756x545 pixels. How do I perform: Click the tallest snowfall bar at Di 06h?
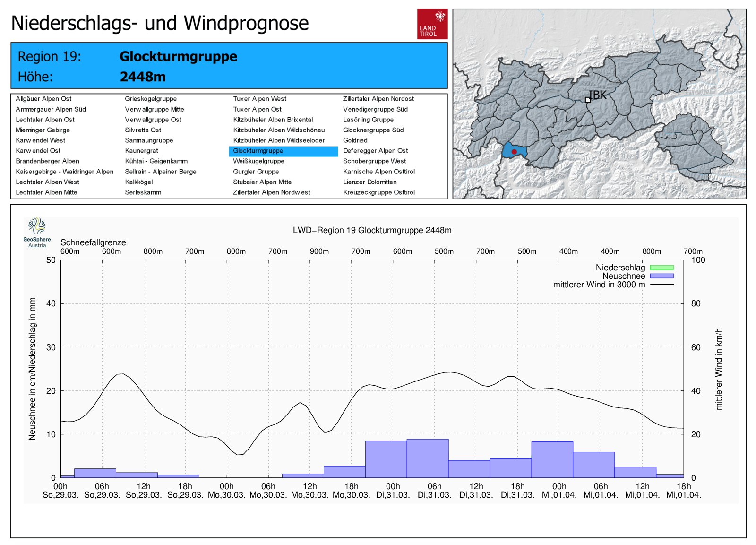(428, 458)
